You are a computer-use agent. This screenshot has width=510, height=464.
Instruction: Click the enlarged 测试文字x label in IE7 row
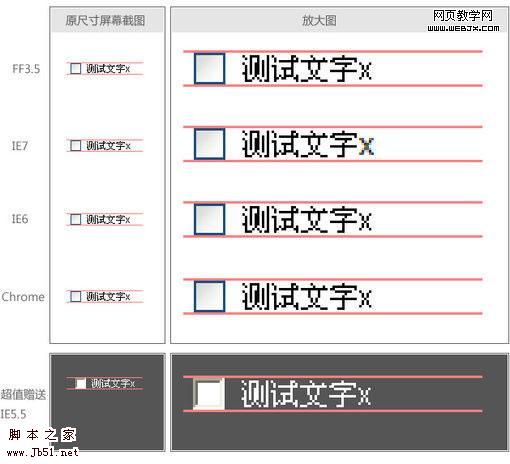click(307, 144)
